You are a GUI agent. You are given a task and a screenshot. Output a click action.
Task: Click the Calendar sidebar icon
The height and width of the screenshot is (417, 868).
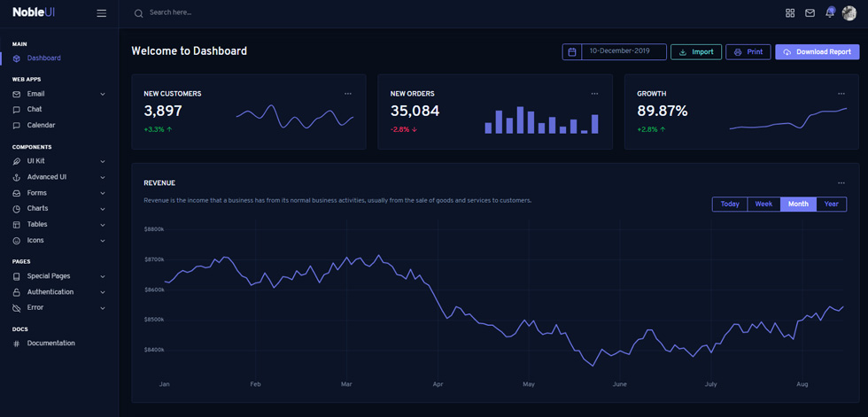17,126
